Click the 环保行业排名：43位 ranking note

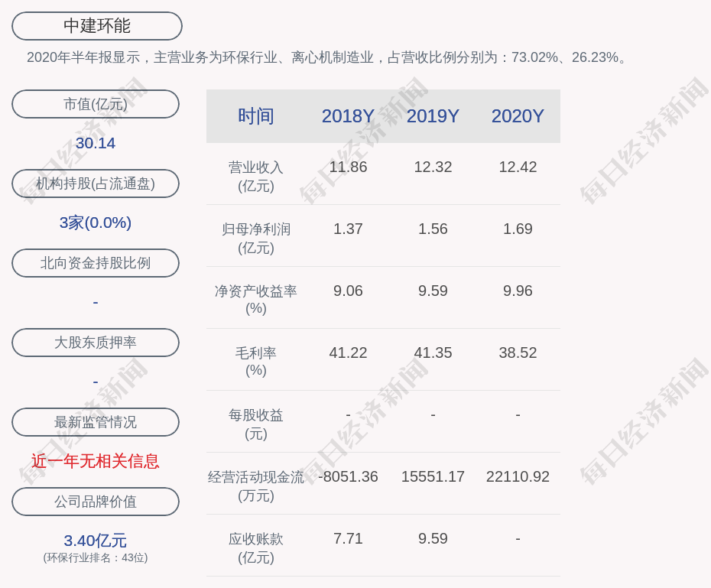pyautogui.click(x=96, y=557)
